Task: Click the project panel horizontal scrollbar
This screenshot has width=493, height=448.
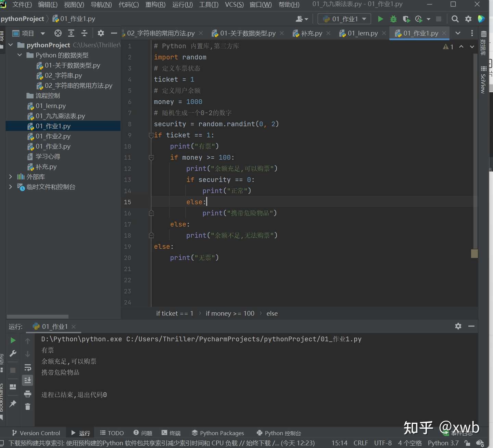Action: click(38, 316)
